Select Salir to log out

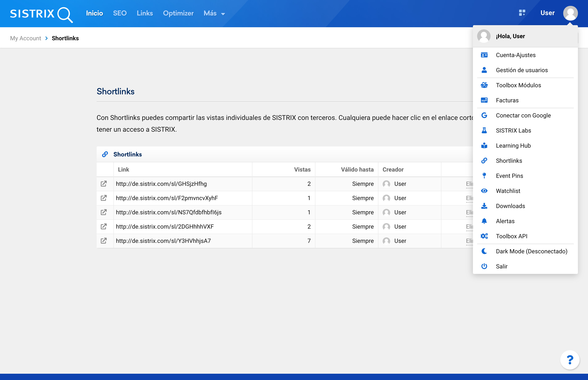tap(501, 266)
